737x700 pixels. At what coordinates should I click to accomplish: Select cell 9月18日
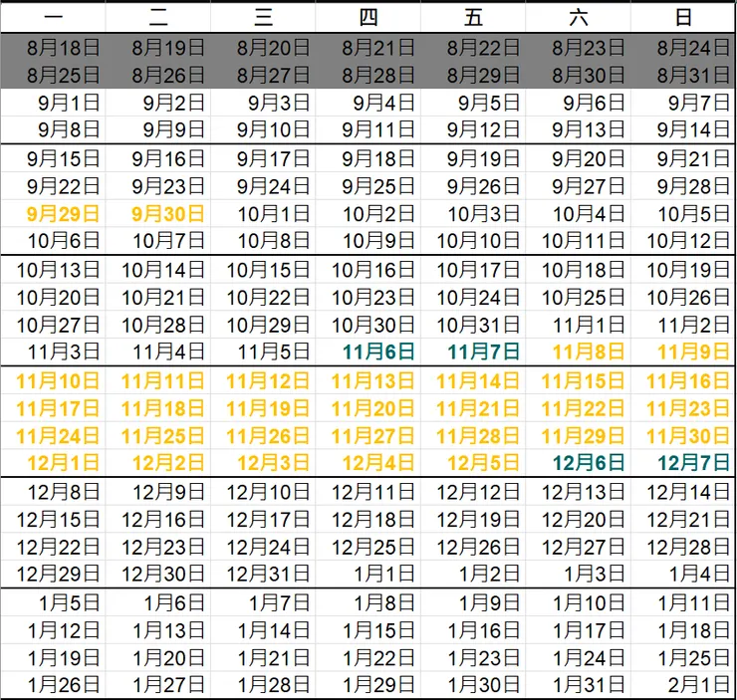(368, 158)
